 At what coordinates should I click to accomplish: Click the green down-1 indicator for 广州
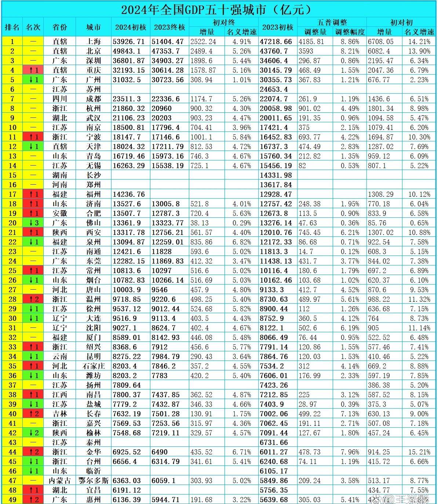click(33, 80)
